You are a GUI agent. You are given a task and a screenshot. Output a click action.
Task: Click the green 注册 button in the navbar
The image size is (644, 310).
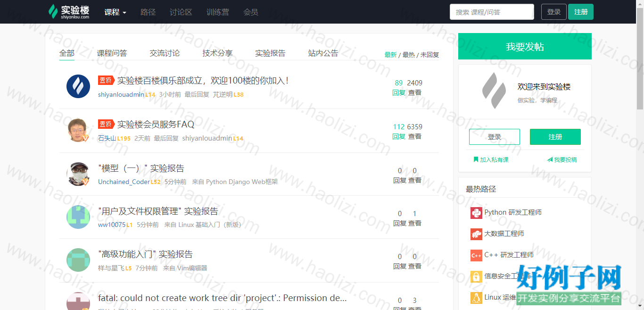(x=581, y=12)
